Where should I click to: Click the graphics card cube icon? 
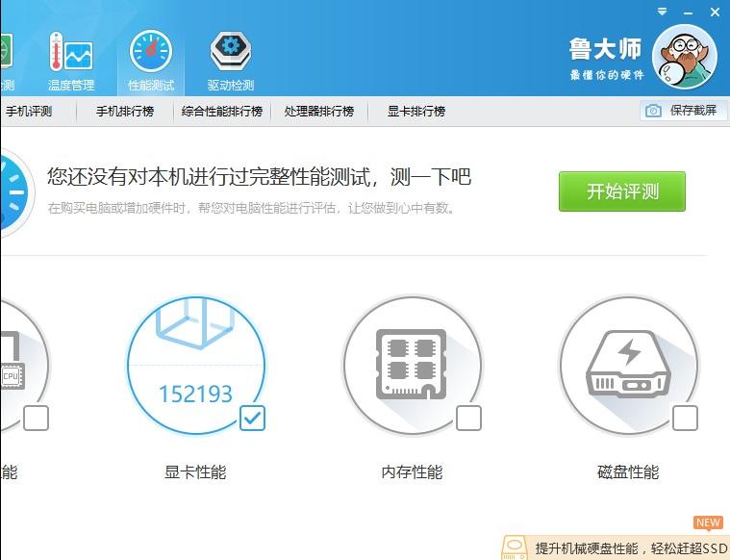pos(195,324)
